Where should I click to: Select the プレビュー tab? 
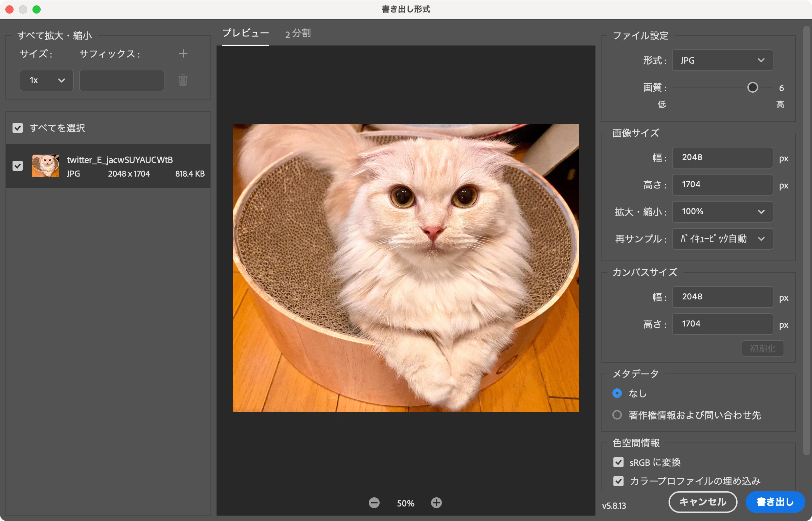pyautogui.click(x=246, y=33)
